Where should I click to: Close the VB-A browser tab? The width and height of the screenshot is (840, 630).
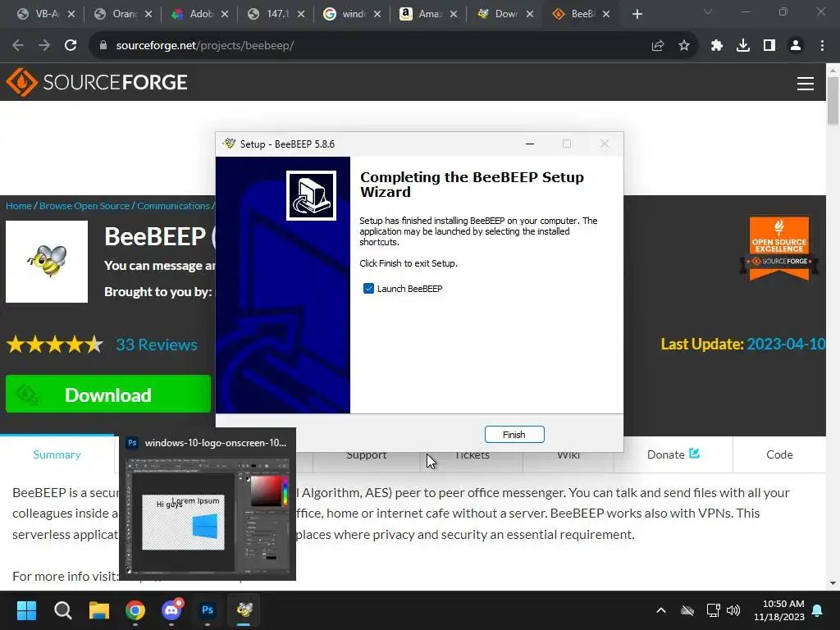72,14
